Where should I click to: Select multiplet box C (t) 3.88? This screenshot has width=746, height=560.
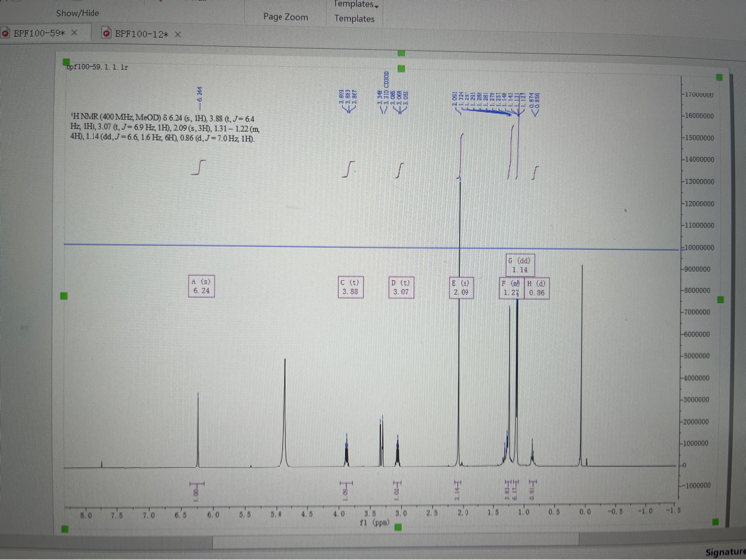[x=350, y=286]
